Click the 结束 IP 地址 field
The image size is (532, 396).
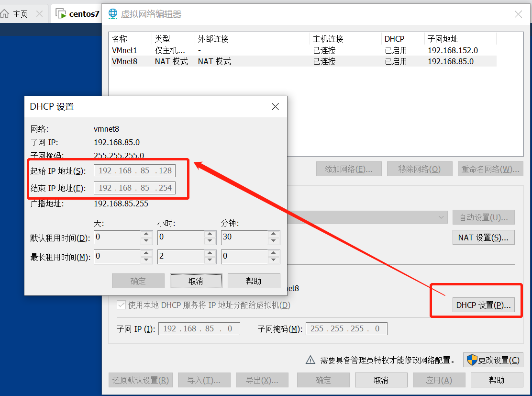(135, 188)
